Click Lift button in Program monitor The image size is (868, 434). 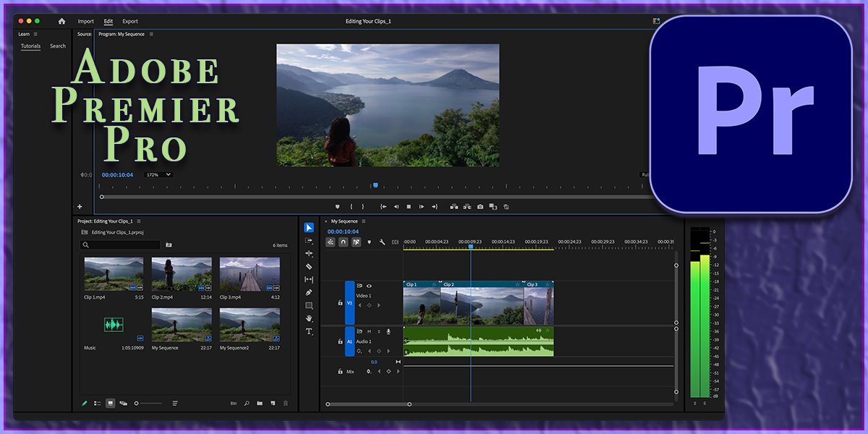click(454, 207)
